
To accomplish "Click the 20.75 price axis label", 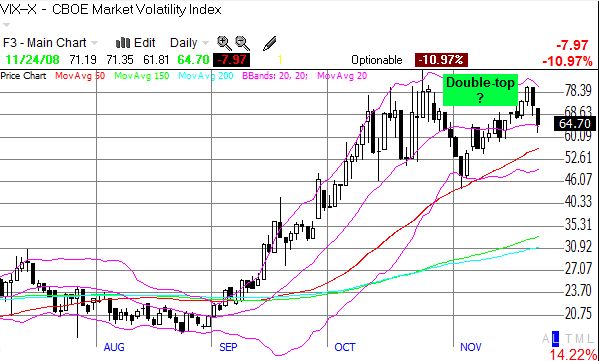I will click(578, 314).
